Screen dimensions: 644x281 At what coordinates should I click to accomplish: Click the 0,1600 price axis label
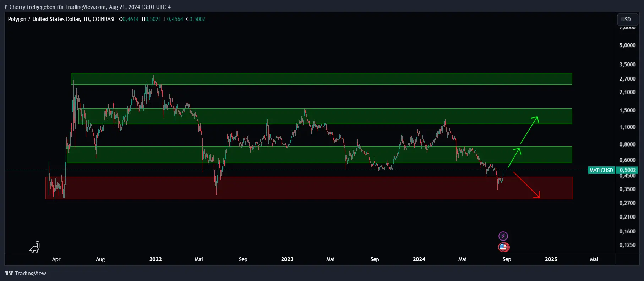[627, 231]
